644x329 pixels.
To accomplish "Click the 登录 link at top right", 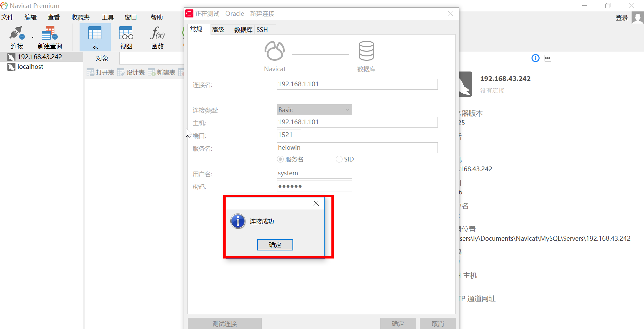I will point(622,17).
